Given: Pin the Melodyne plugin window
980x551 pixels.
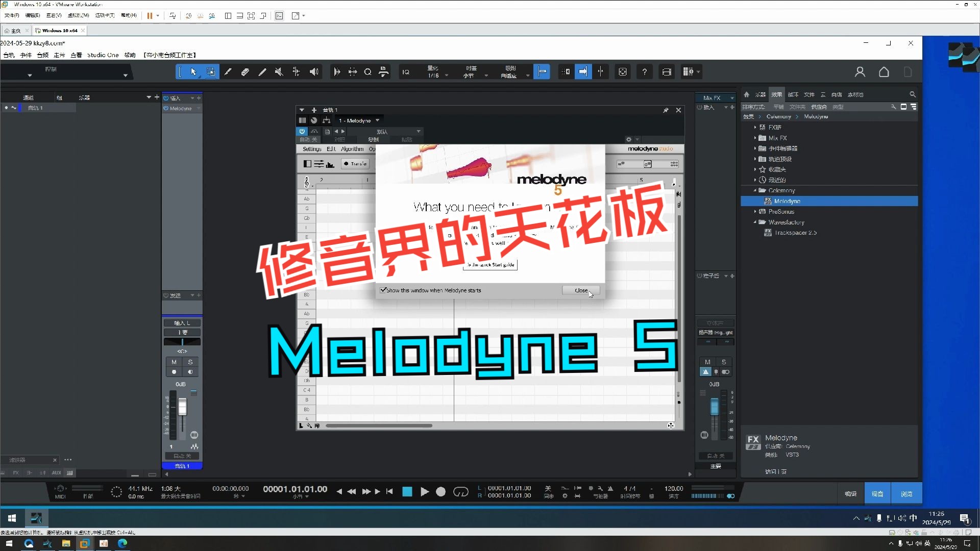Looking at the screenshot, I should coord(666,110).
